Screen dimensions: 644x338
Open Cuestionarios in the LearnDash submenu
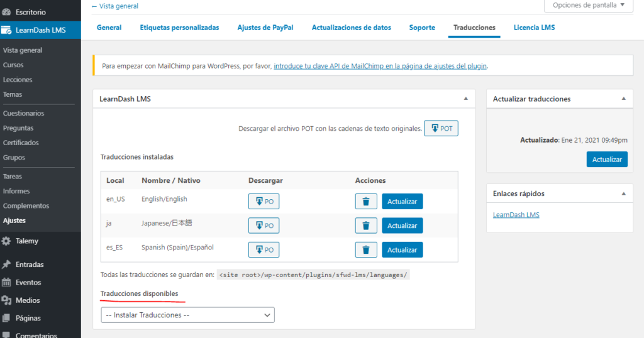coord(23,113)
